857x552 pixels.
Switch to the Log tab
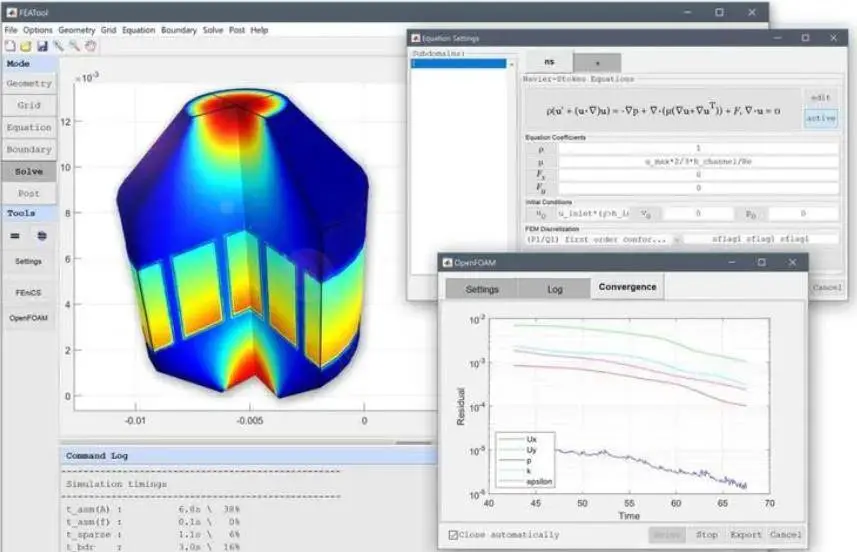tap(555, 289)
